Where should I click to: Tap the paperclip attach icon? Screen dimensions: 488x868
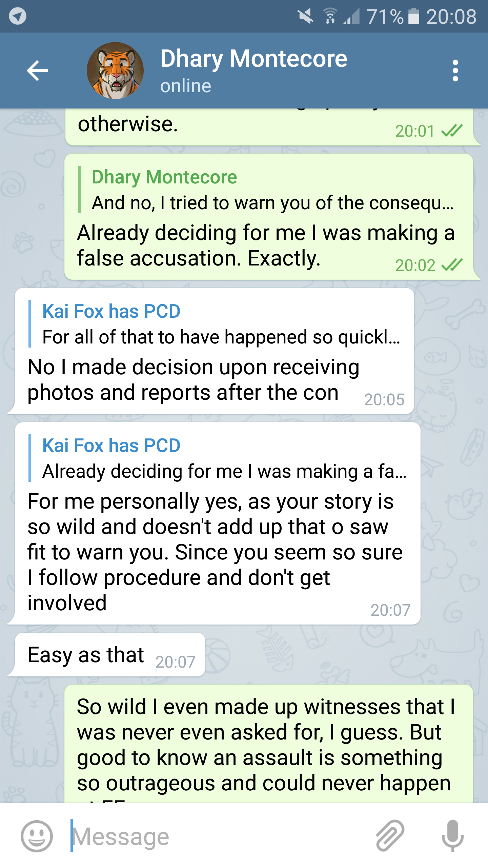pos(390,836)
